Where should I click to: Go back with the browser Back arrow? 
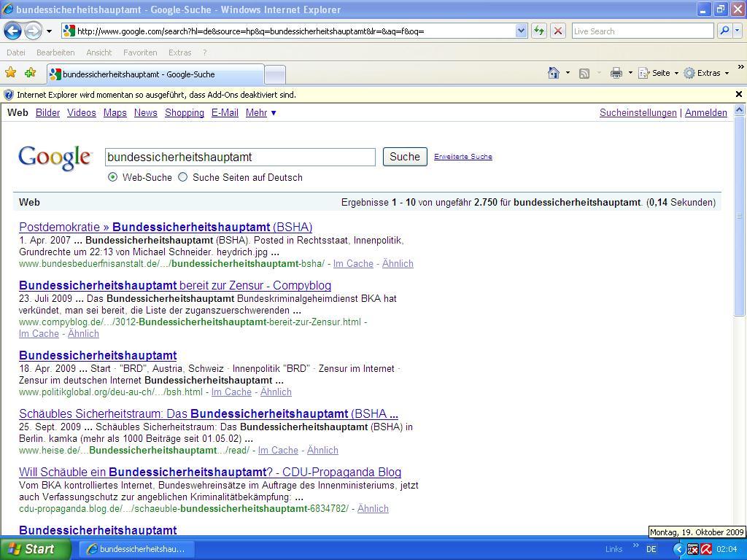(x=13, y=31)
